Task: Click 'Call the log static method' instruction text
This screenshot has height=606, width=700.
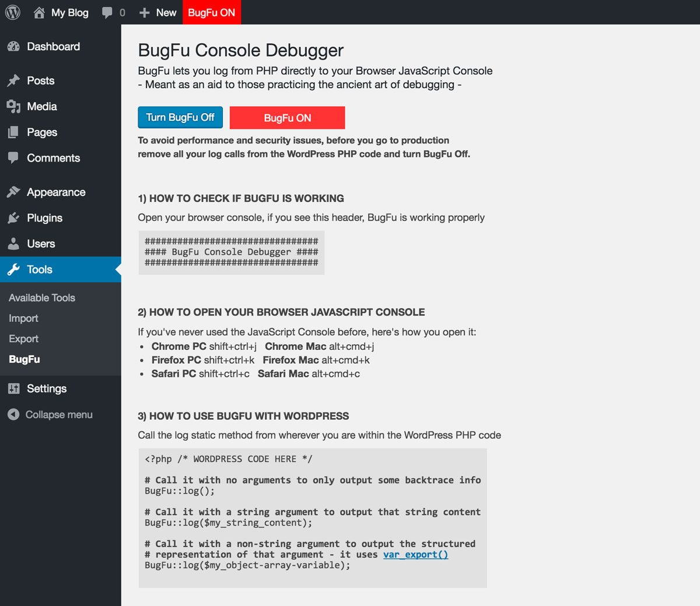Action: pyautogui.click(x=320, y=435)
